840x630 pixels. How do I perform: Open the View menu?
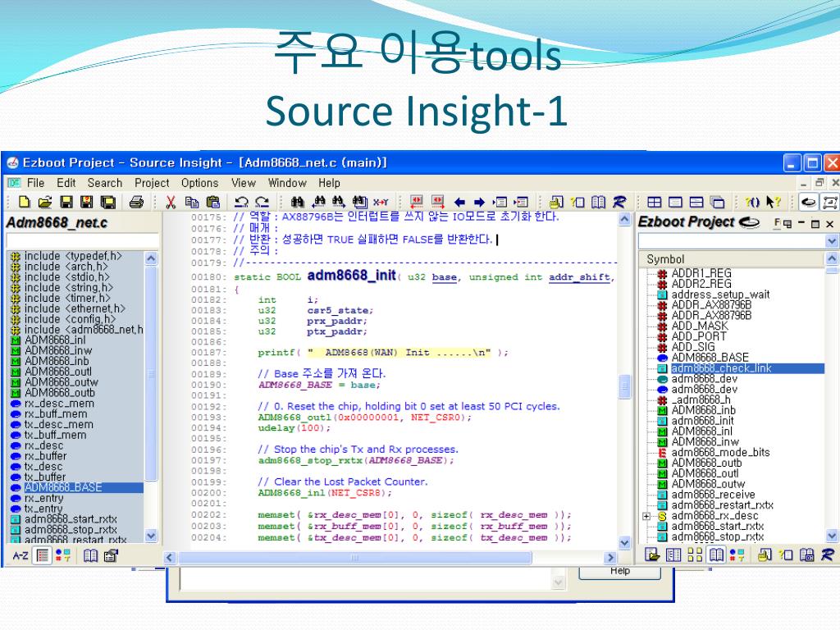coord(244,183)
